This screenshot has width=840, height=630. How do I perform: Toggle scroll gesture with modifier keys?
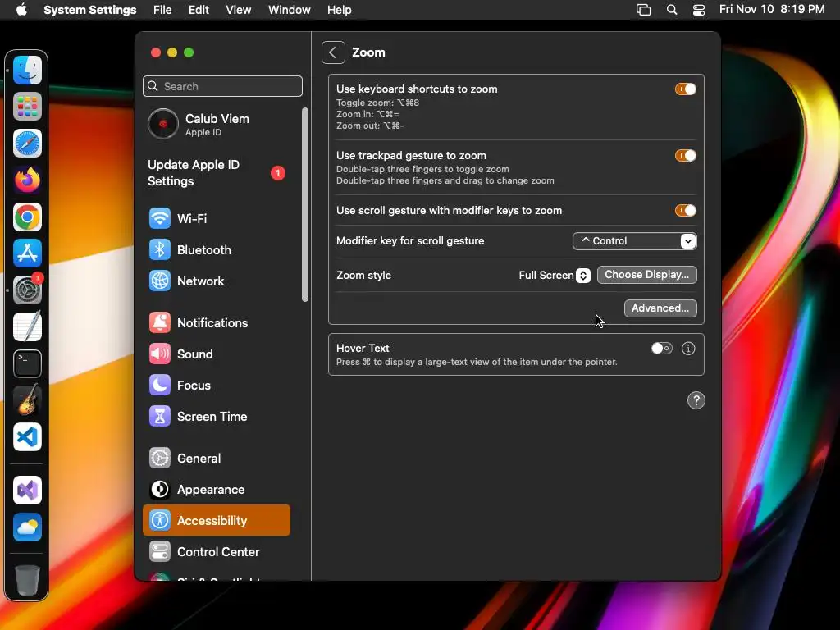(x=685, y=211)
